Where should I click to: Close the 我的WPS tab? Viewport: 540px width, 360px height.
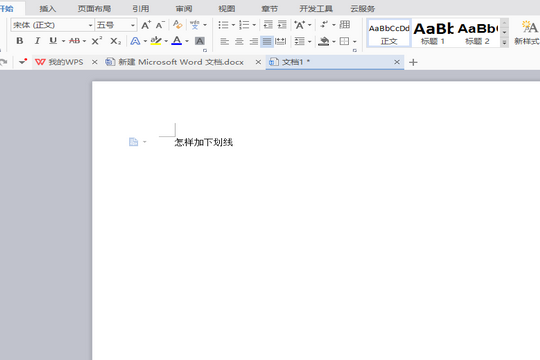click(x=95, y=62)
